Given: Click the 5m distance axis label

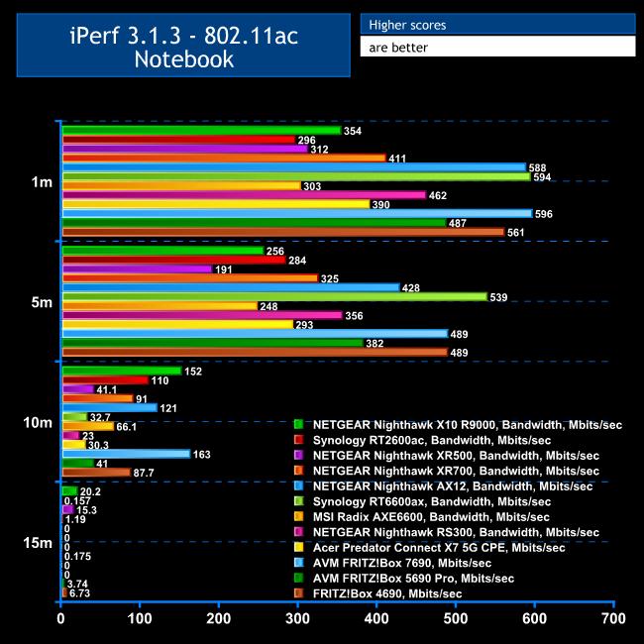Looking at the screenshot, I should (x=42, y=302).
